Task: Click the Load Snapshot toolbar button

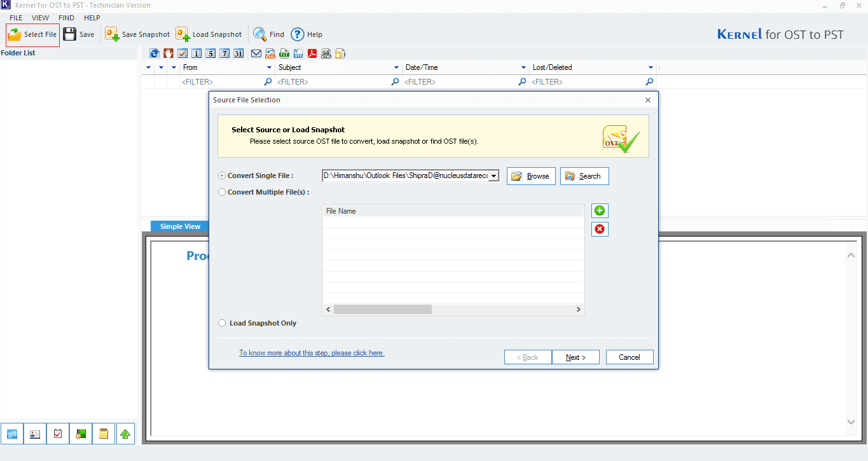Action: point(209,34)
